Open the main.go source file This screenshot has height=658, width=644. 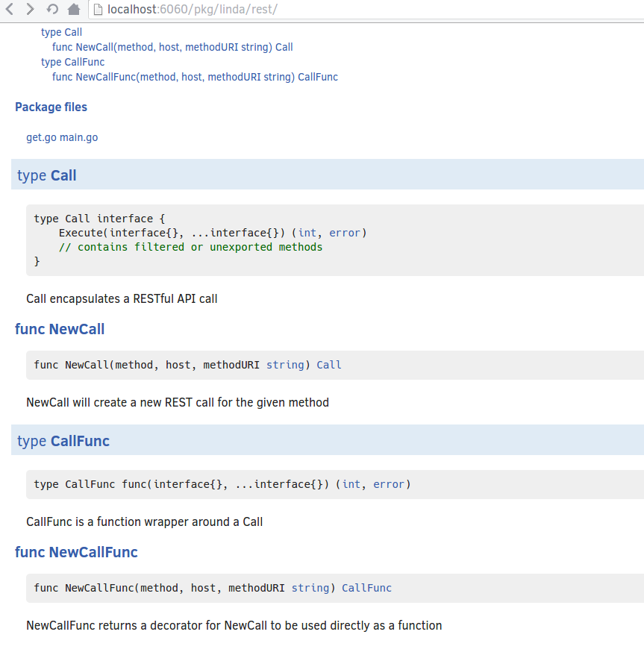pyautogui.click(x=79, y=137)
